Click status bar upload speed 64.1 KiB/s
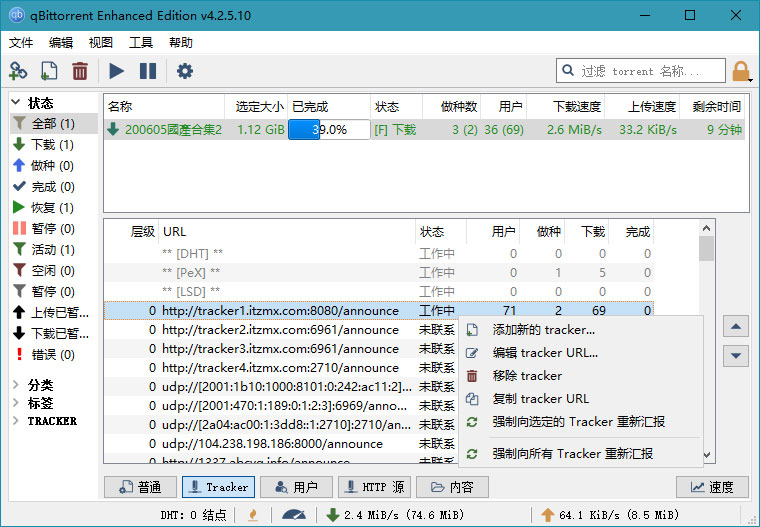Image resolution: width=760 pixels, height=527 pixels. [x=611, y=515]
